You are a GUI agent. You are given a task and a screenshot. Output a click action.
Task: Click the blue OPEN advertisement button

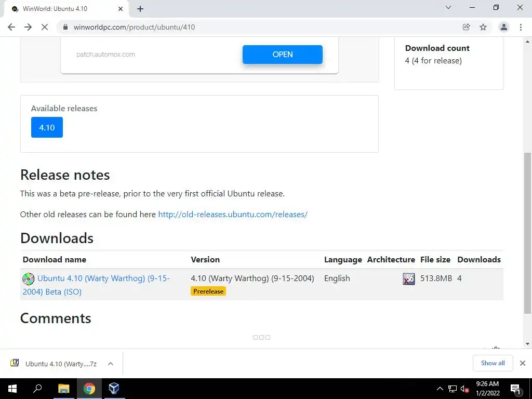[x=282, y=54]
